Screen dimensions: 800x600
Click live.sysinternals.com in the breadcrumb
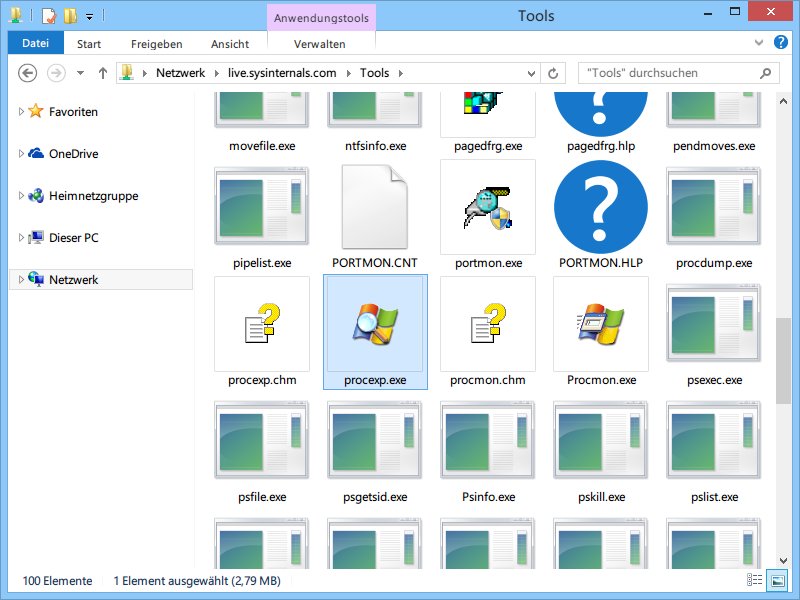[282, 73]
